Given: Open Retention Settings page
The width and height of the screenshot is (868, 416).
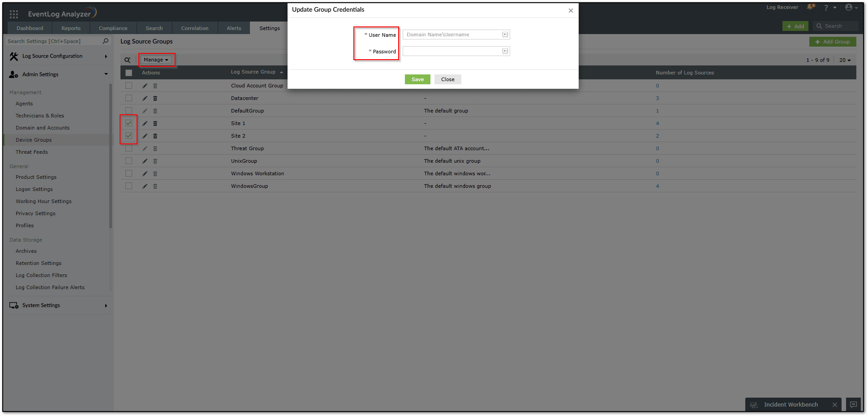Looking at the screenshot, I should coord(39,263).
